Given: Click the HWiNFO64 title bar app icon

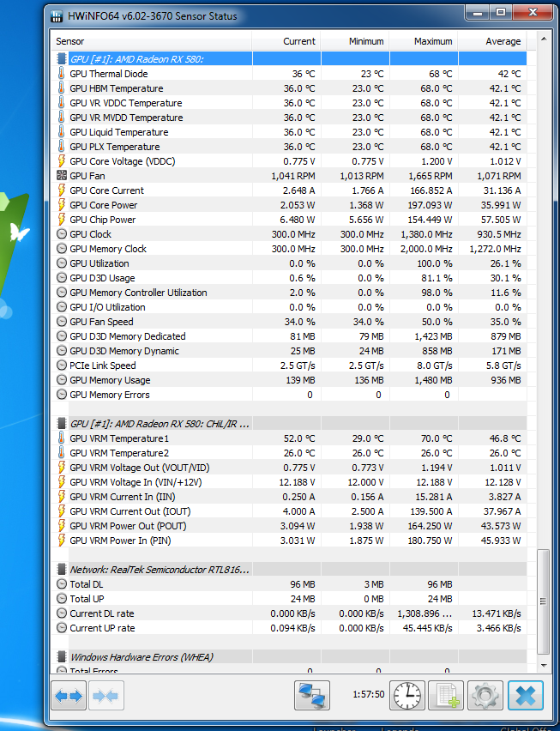Looking at the screenshot, I should click(x=57, y=16).
